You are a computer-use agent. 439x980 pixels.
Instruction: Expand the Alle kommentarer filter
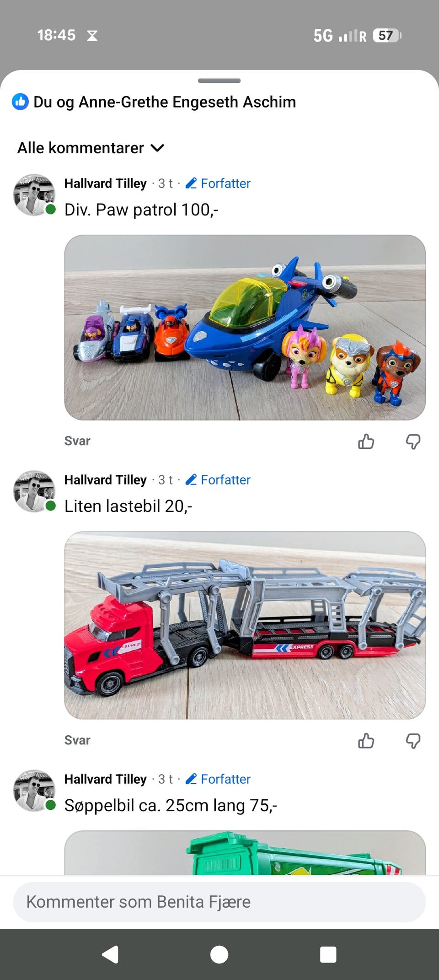coord(91,148)
